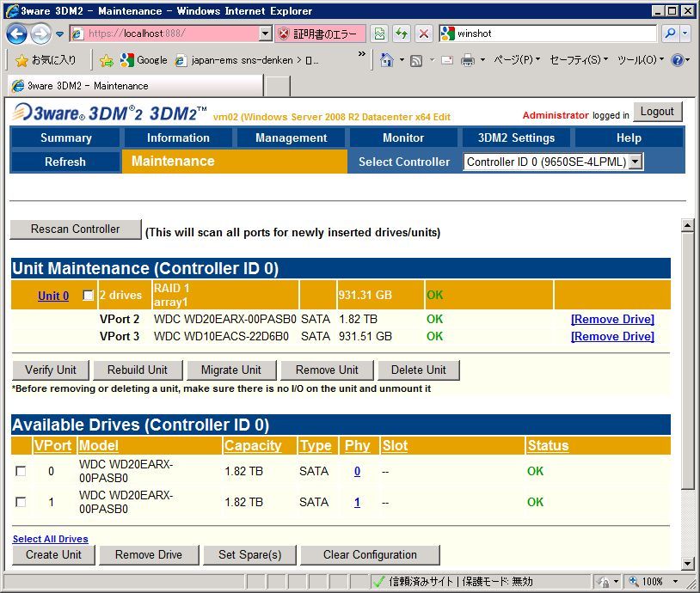Click the Read Mail icon
This screenshot has width=700, height=593.
(447, 60)
